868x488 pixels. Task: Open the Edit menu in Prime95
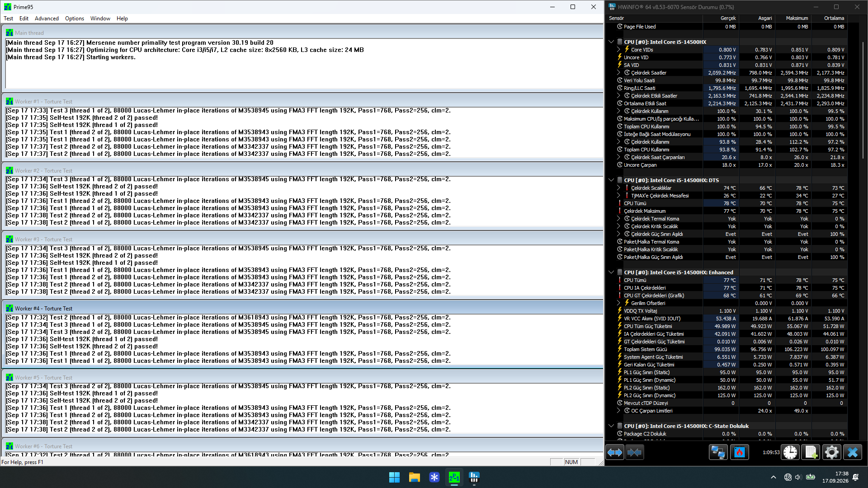(24, 19)
